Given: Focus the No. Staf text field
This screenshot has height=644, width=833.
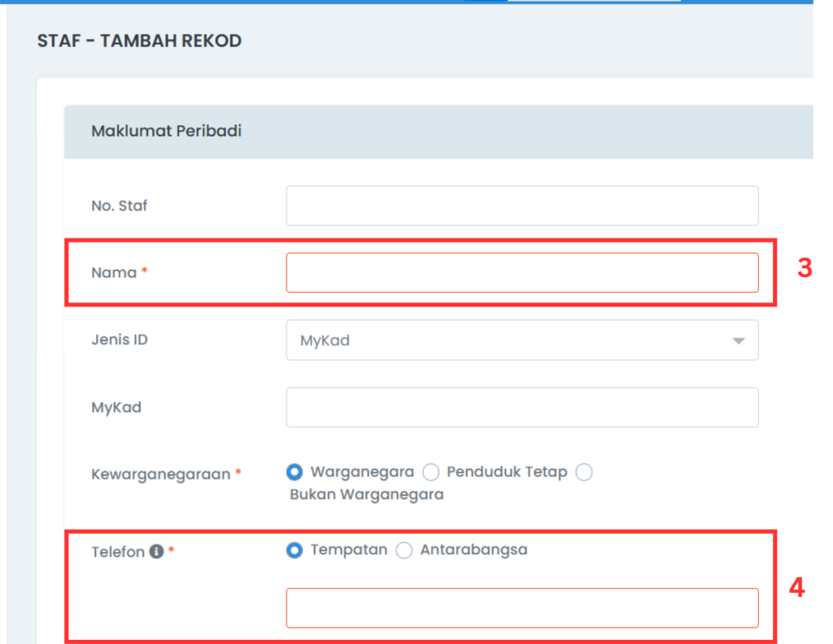Looking at the screenshot, I should [521, 206].
